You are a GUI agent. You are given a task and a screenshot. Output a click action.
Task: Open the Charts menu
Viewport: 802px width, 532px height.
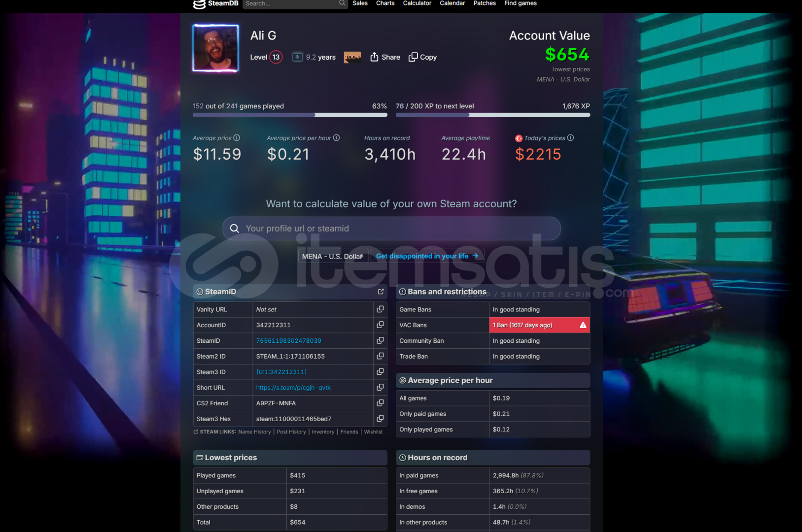click(385, 3)
